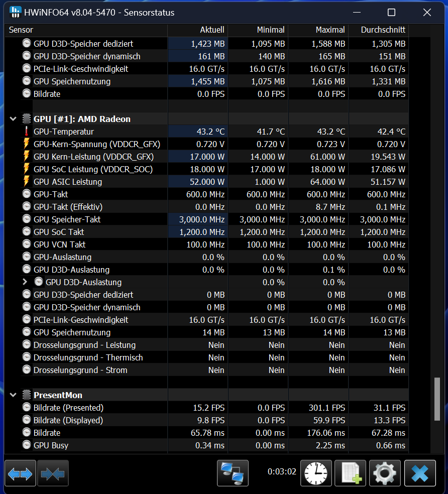Select the GPU-Takt (Effektiv) row label
The height and width of the screenshot is (494, 448).
click(x=68, y=207)
